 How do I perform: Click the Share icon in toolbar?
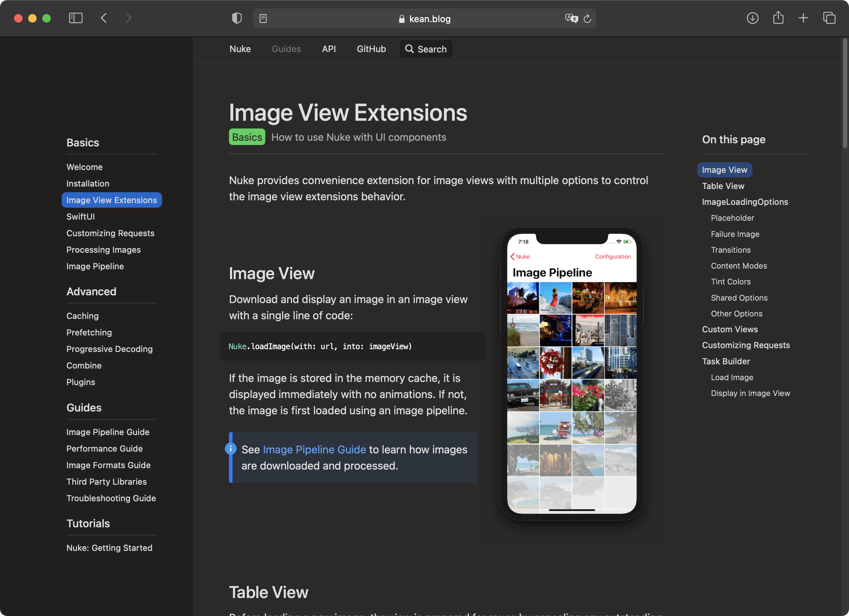click(x=778, y=18)
